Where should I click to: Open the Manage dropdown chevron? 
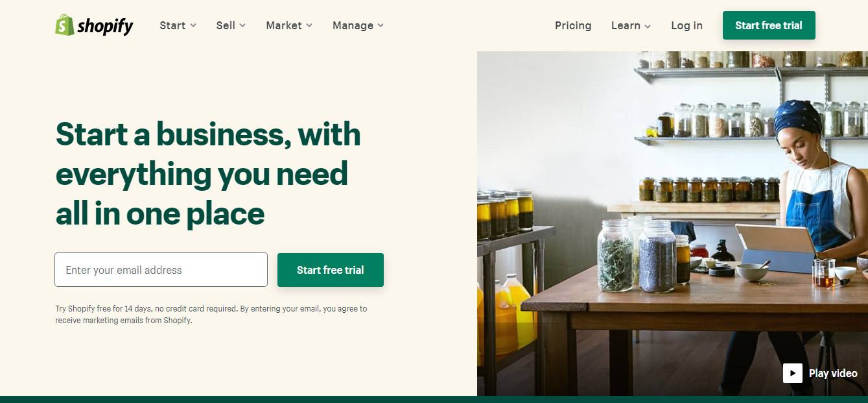[x=381, y=25]
